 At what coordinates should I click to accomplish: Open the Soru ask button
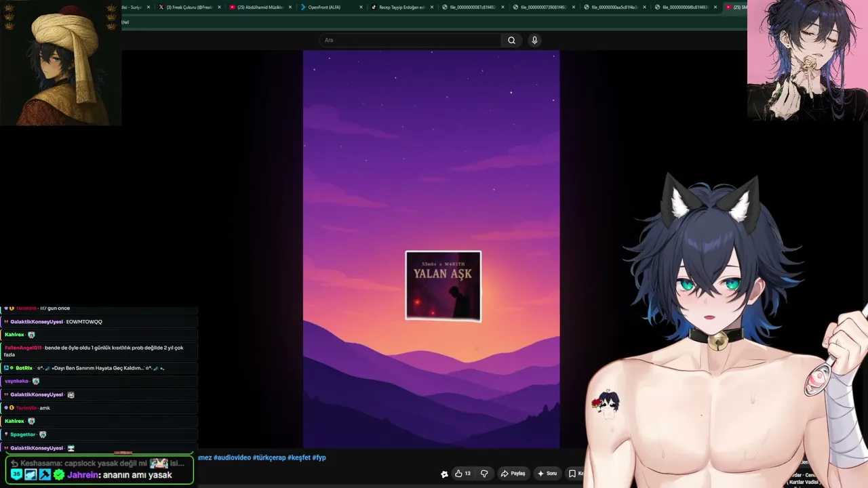point(547,474)
